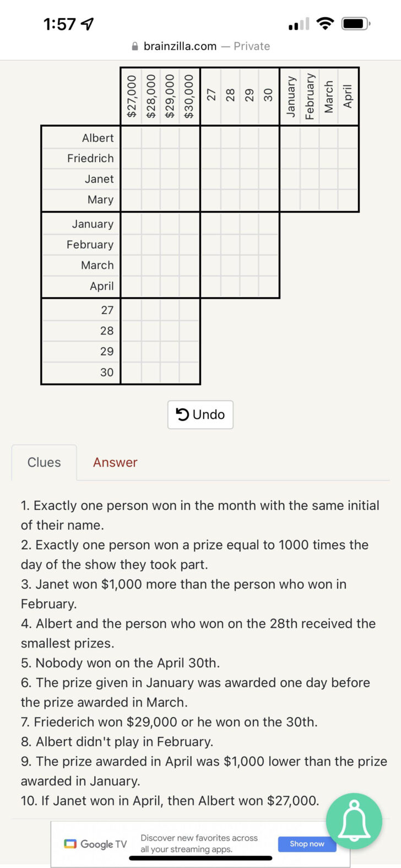Screen dimensions: 401x868
Task: Tap the battery status icon
Action: tap(356, 24)
